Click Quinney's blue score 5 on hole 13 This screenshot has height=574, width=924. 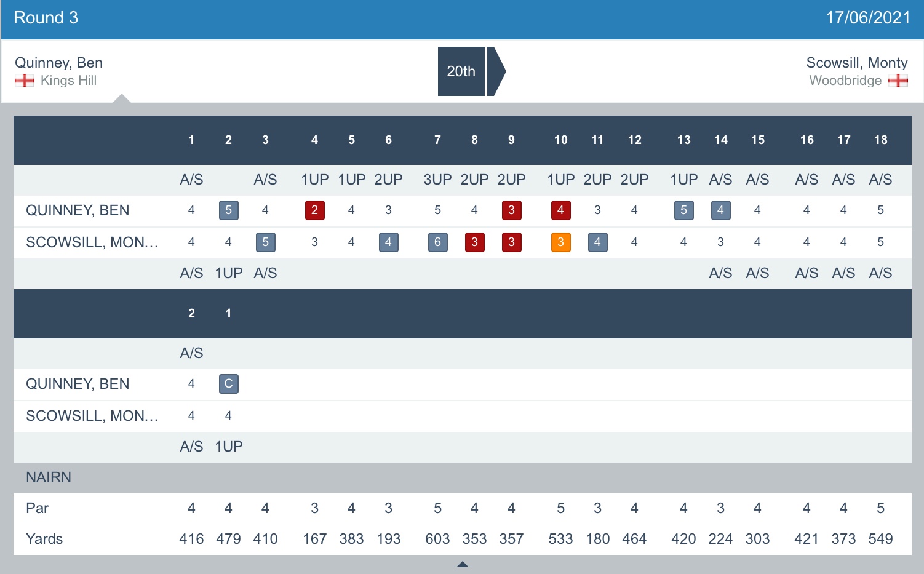683,210
